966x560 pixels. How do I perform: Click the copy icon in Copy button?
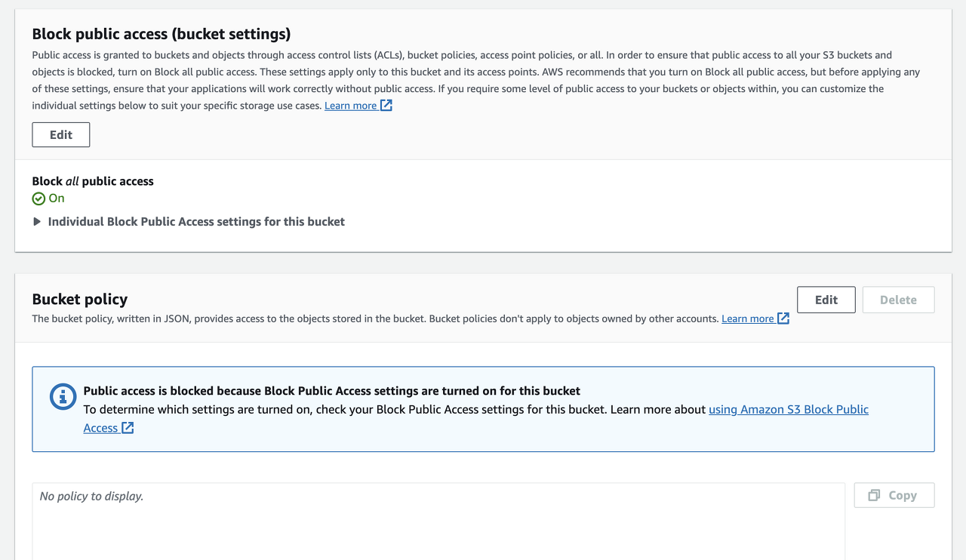874,495
